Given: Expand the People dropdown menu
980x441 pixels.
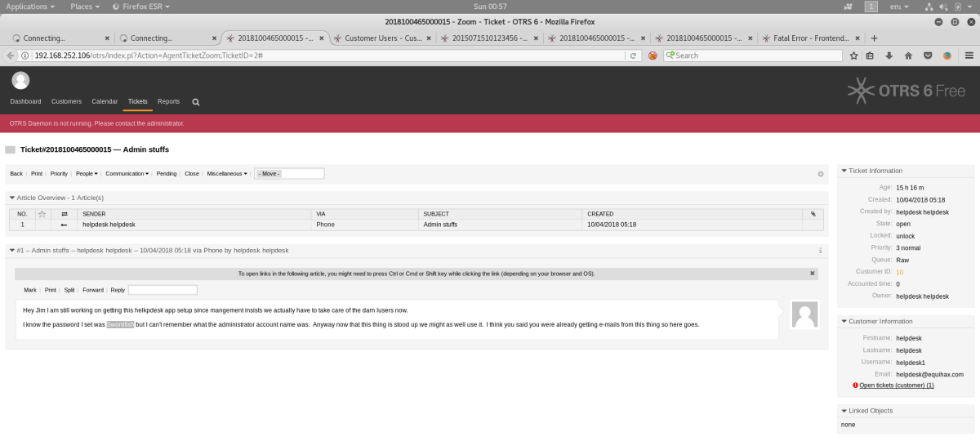Looking at the screenshot, I should [x=86, y=173].
